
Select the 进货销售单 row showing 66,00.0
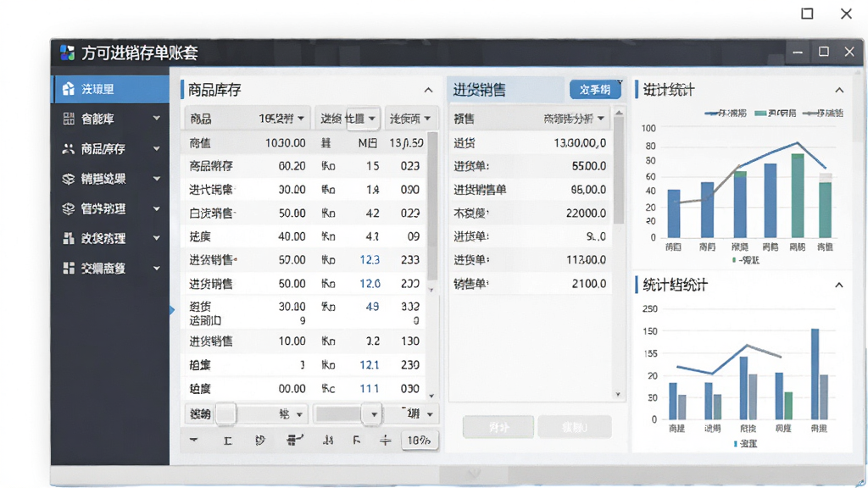coord(531,190)
